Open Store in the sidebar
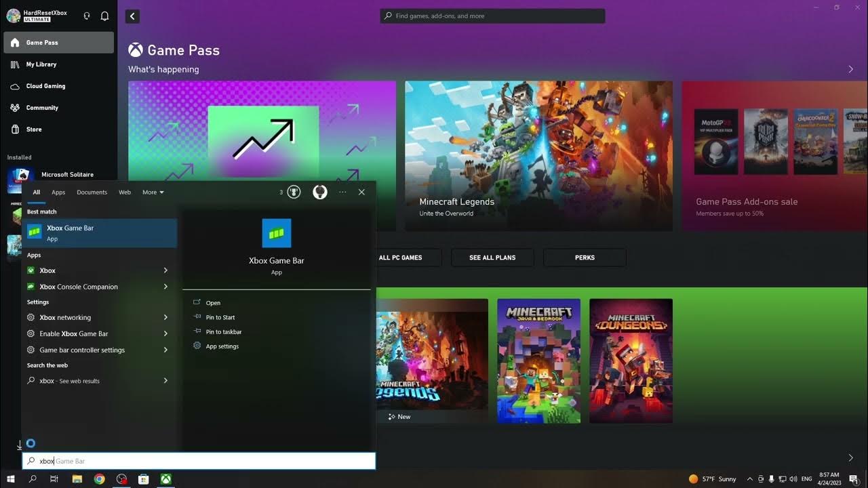The width and height of the screenshot is (868, 488). [x=58, y=129]
